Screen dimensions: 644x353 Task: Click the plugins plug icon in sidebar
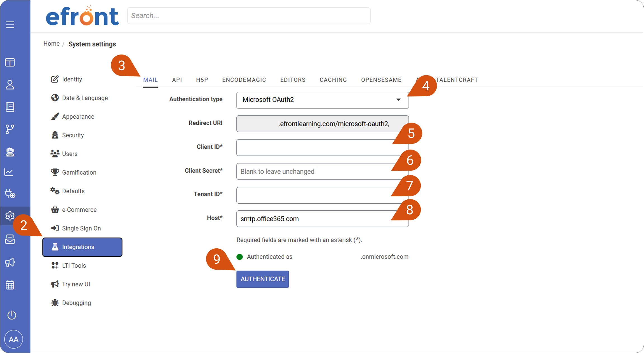(x=10, y=194)
